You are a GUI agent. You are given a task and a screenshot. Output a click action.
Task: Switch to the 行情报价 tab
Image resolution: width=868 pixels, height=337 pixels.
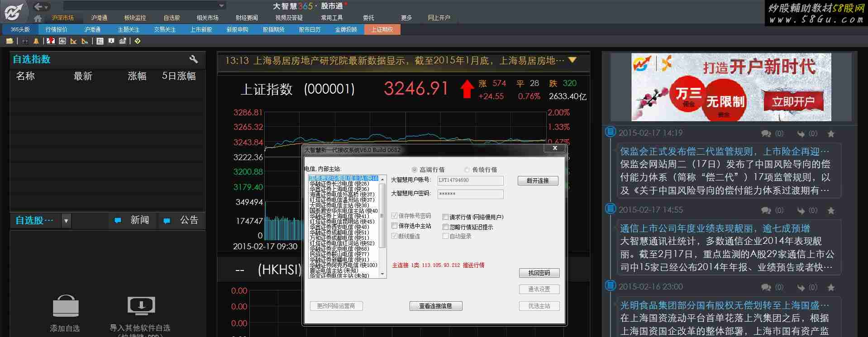[x=56, y=29]
